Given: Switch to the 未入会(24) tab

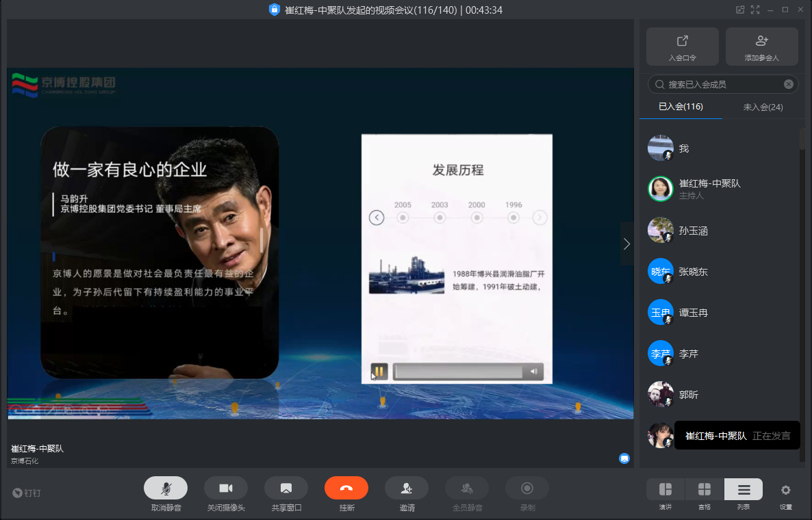Looking at the screenshot, I should click(x=763, y=107).
